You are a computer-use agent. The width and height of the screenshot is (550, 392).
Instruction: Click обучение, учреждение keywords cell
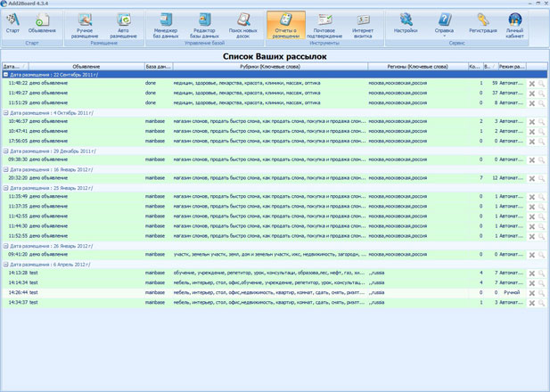coord(269,273)
